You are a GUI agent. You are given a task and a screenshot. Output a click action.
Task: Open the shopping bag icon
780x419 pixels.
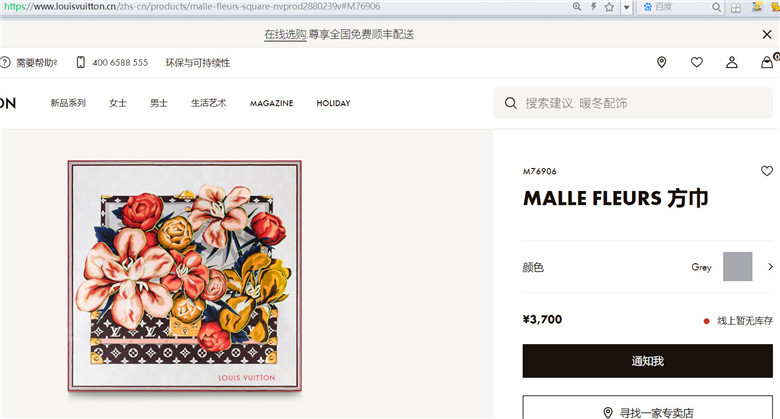coord(767,62)
